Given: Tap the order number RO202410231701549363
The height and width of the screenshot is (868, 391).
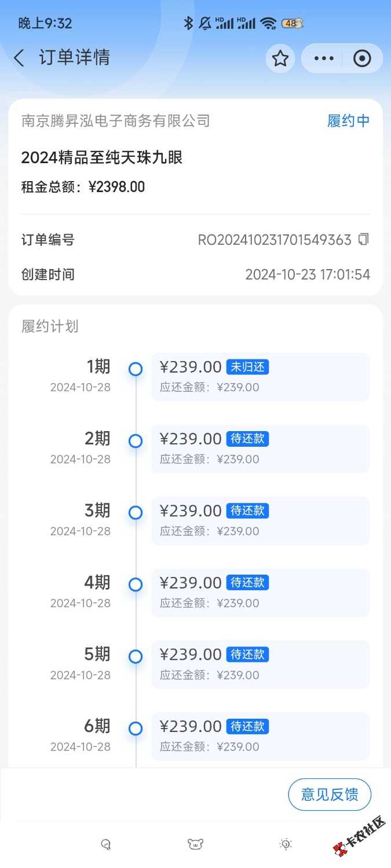Looking at the screenshot, I should [275, 240].
